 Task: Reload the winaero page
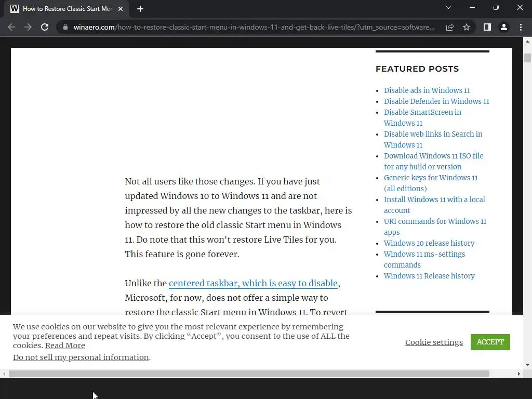pyautogui.click(x=45, y=27)
